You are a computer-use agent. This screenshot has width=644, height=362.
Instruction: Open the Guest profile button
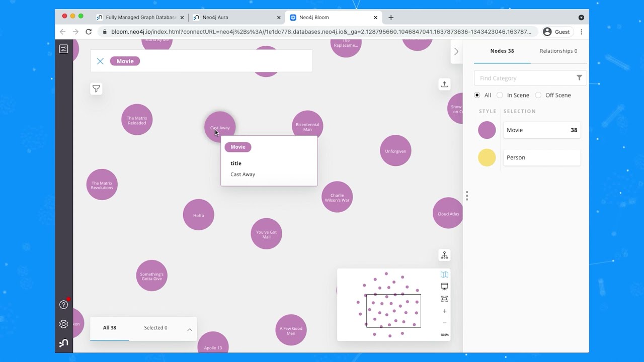click(556, 32)
